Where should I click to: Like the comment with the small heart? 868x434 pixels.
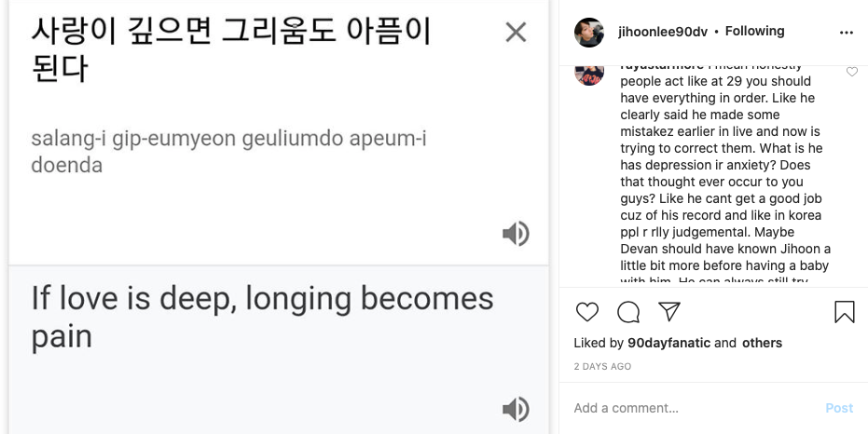pos(852,73)
